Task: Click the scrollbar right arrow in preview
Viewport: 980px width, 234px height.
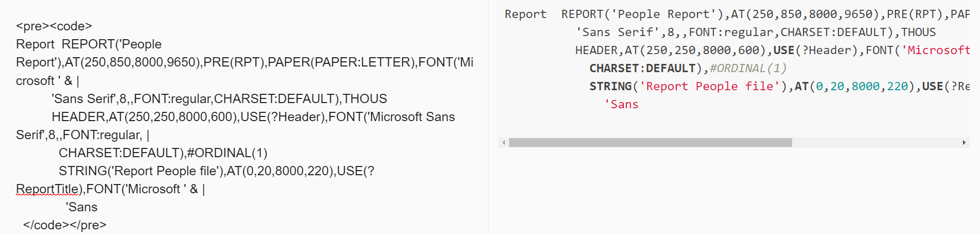Action: 964,143
